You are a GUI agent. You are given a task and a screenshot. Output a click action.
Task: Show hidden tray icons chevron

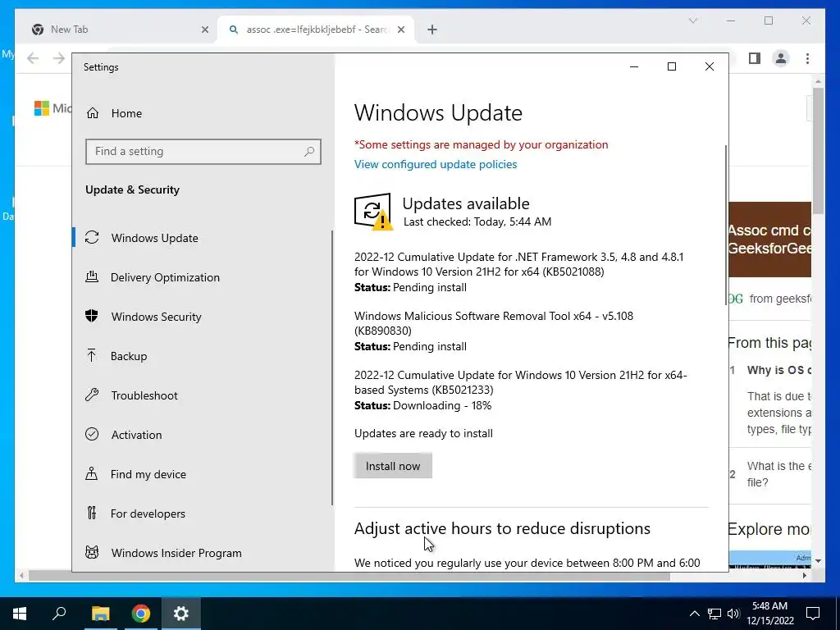(x=694, y=614)
